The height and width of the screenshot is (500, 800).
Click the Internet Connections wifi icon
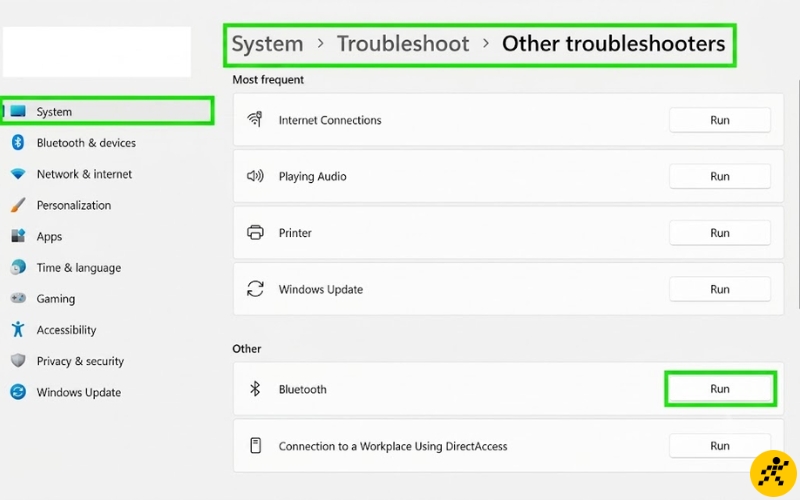[255, 119]
